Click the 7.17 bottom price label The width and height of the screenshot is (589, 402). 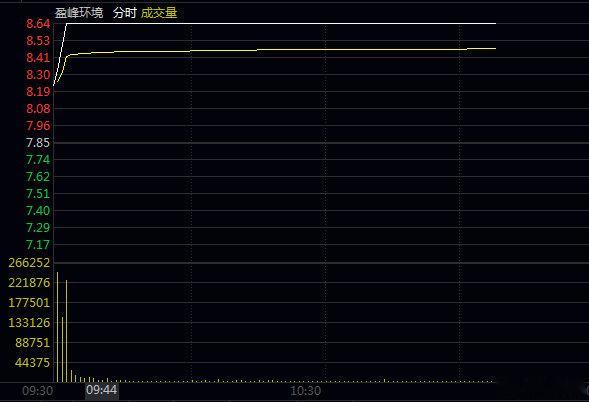click(38, 245)
